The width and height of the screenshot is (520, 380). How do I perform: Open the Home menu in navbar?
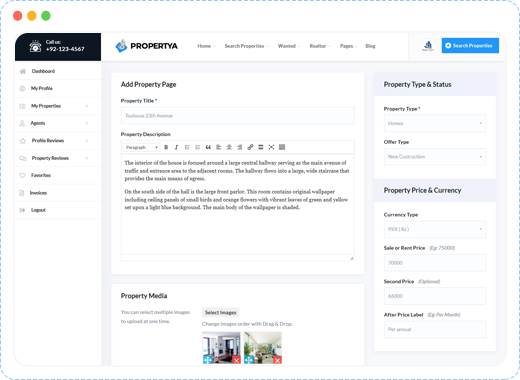tap(206, 46)
